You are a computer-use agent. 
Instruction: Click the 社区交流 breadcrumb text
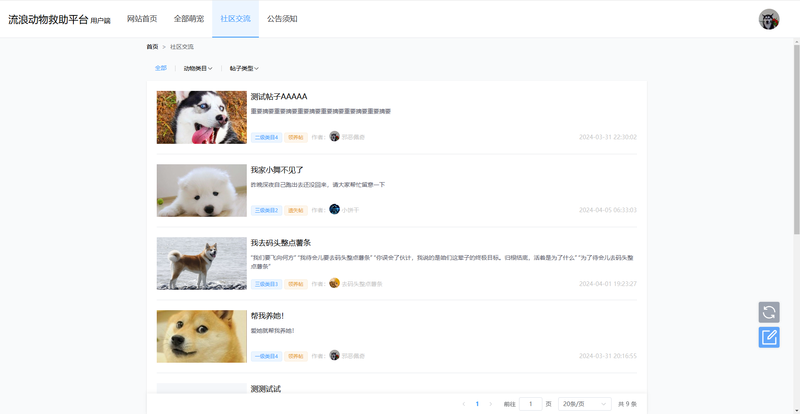coord(182,47)
